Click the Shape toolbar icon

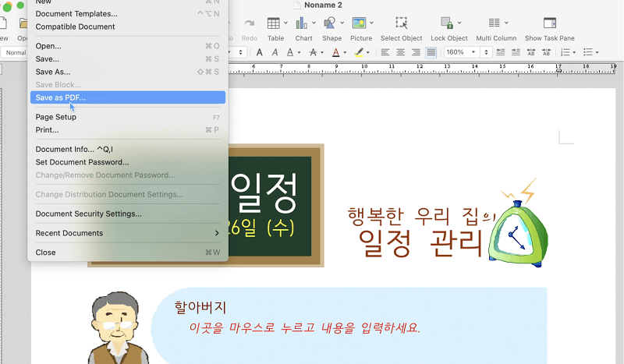point(329,23)
